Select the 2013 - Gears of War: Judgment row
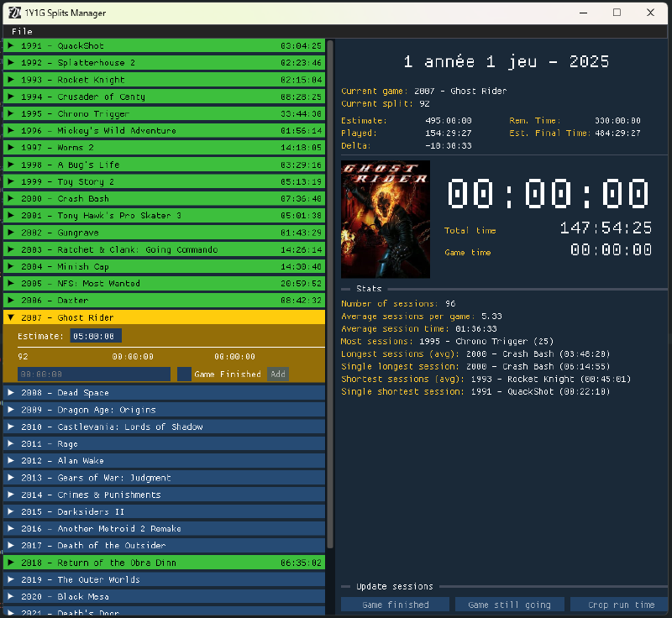This screenshot has height=618, width=672. click(x=164, y=478)
